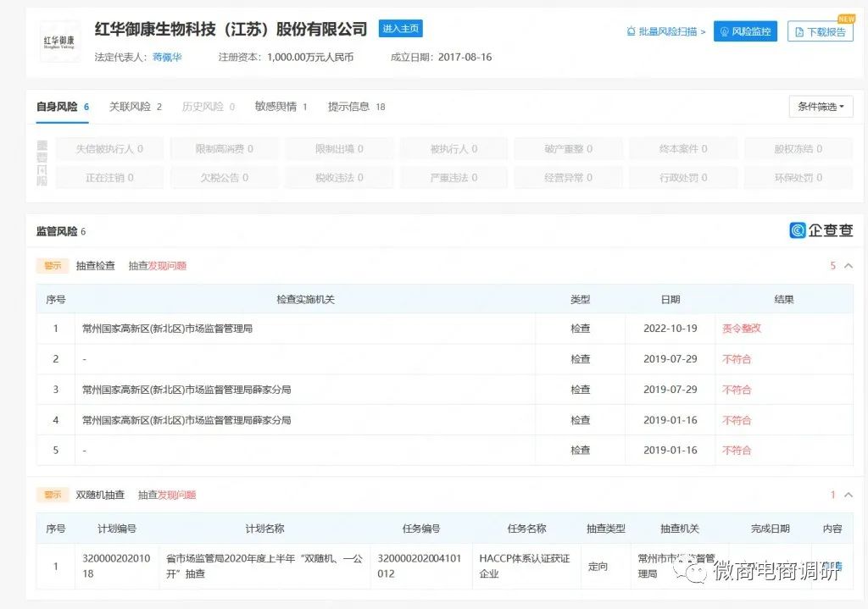This screenshot has height=609, width=868.
Task: Switch to the 关联风险 tab
Action: 135,107
